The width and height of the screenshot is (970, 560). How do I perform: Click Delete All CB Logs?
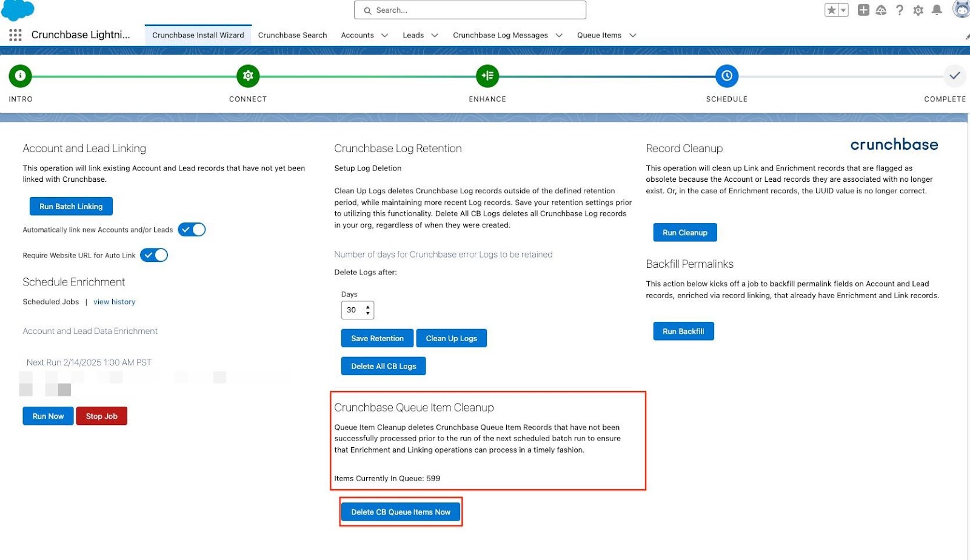(383, 366)
